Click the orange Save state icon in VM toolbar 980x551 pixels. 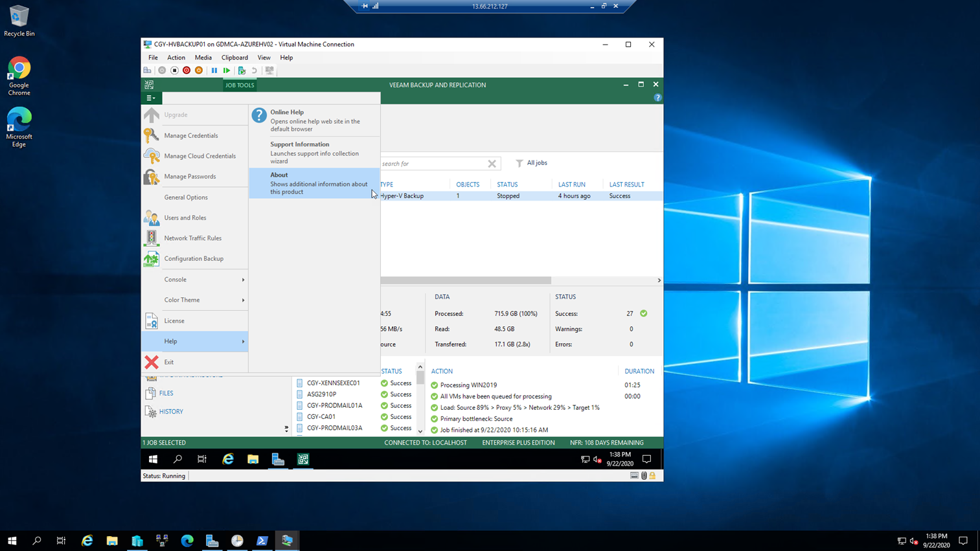click(199, 71)
